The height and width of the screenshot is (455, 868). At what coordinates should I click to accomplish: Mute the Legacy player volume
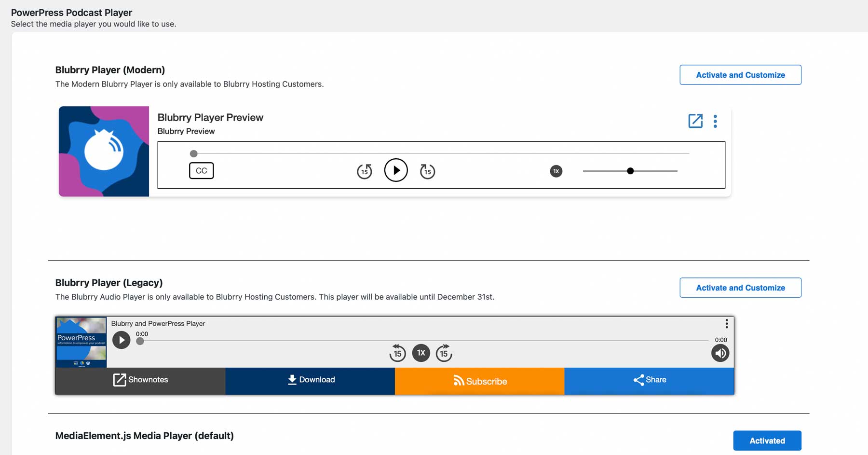(x=720, y=353)
